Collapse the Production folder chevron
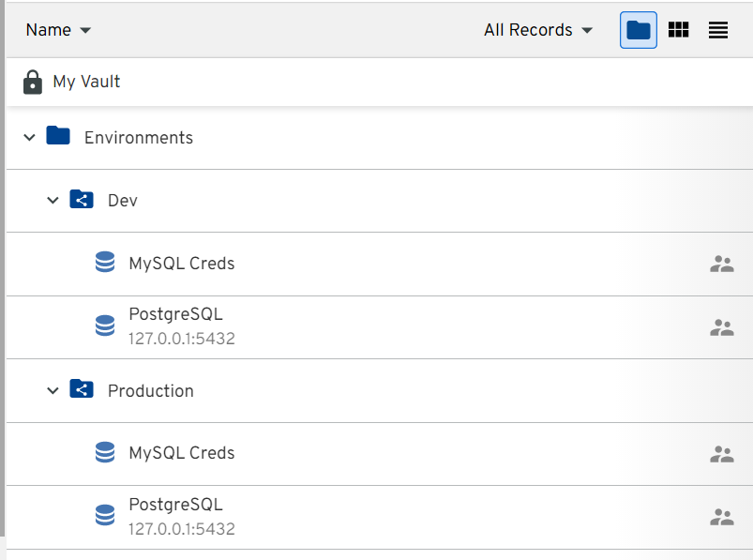The image size is (753, 560). click(x=53, y=391)
